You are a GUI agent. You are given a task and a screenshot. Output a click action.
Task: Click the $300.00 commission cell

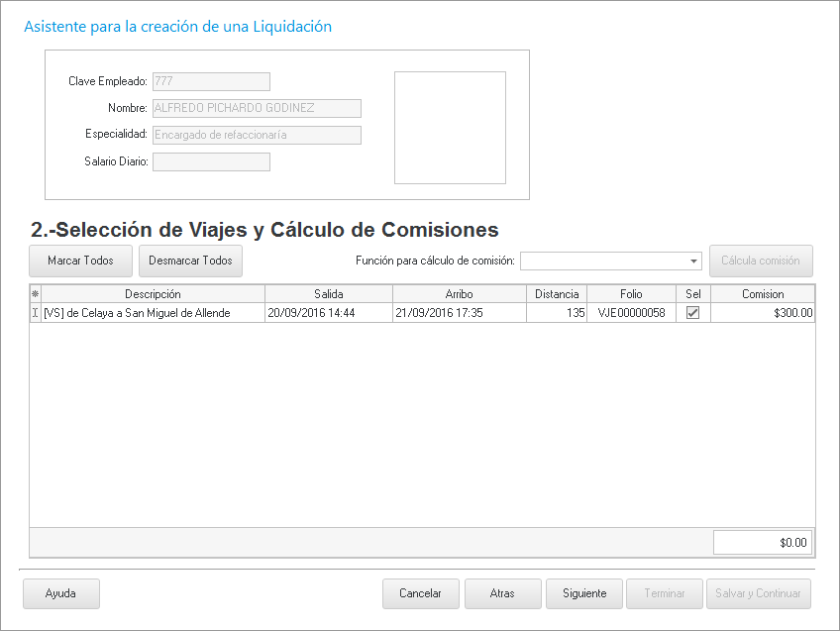(x=762, y=313)
